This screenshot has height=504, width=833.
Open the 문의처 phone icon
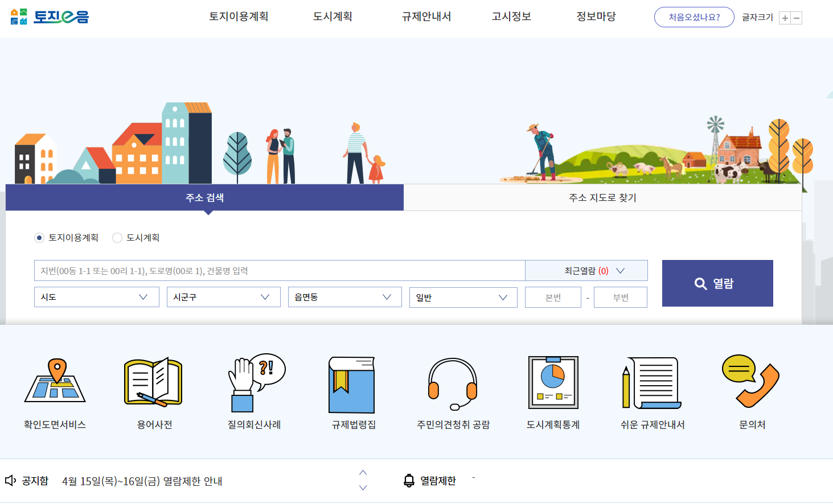tap(750, 381)
